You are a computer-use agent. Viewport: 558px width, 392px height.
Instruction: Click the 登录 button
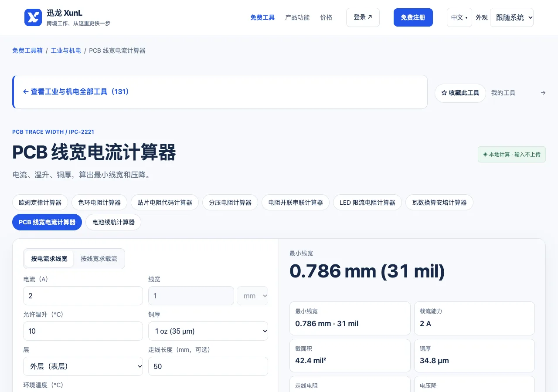(x=363, y=17)
